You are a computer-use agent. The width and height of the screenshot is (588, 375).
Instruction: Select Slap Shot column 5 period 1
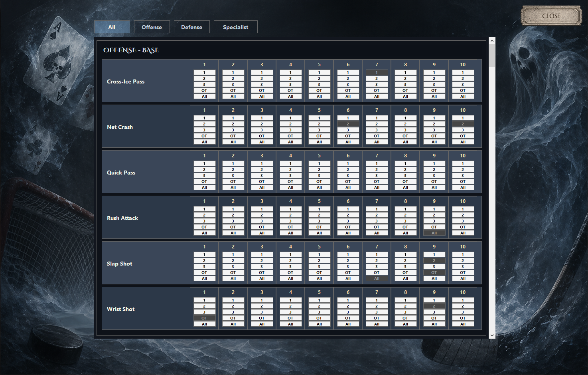319,255
